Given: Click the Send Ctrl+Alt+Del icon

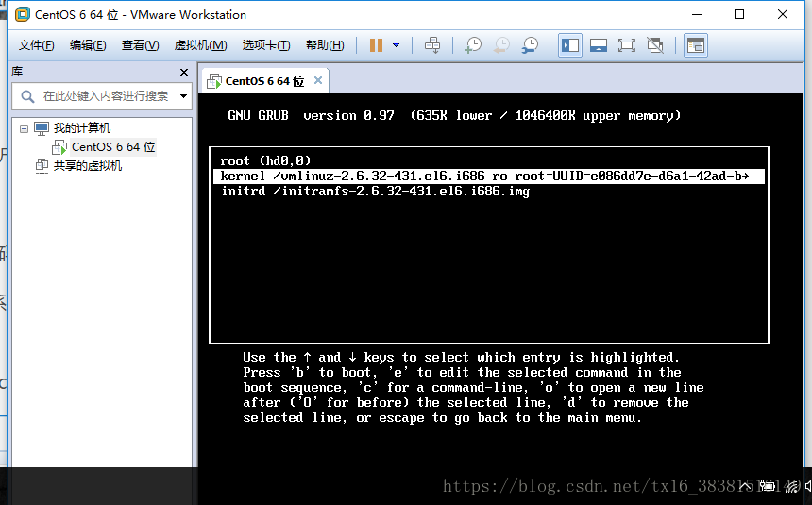Looking at the screenshot, I should click(432, 45).
